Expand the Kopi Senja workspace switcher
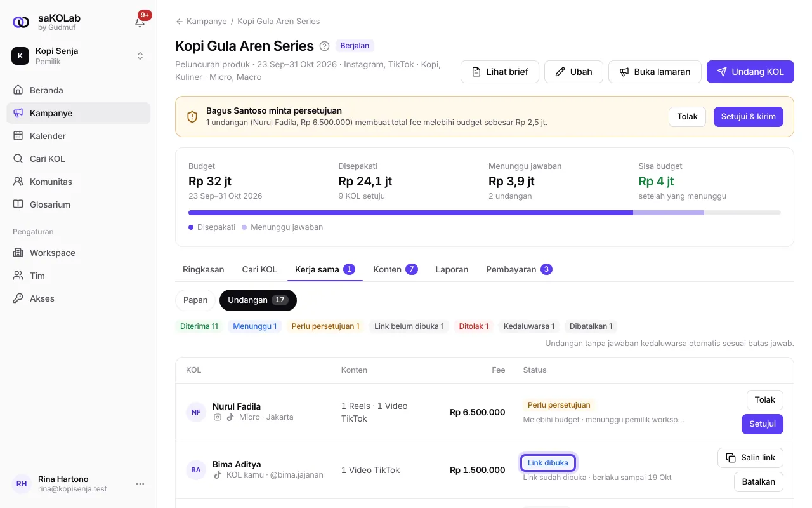The image size is (812, 508). coord(79,56)
